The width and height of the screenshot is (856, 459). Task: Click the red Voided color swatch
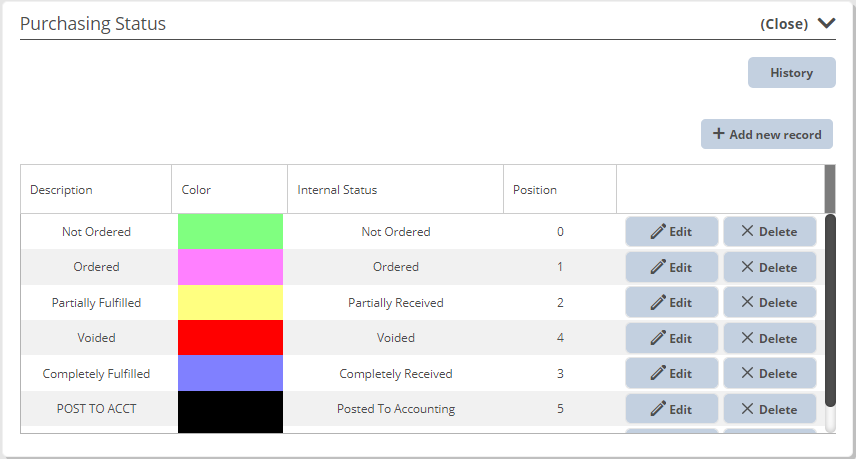[x=230, y=338]
